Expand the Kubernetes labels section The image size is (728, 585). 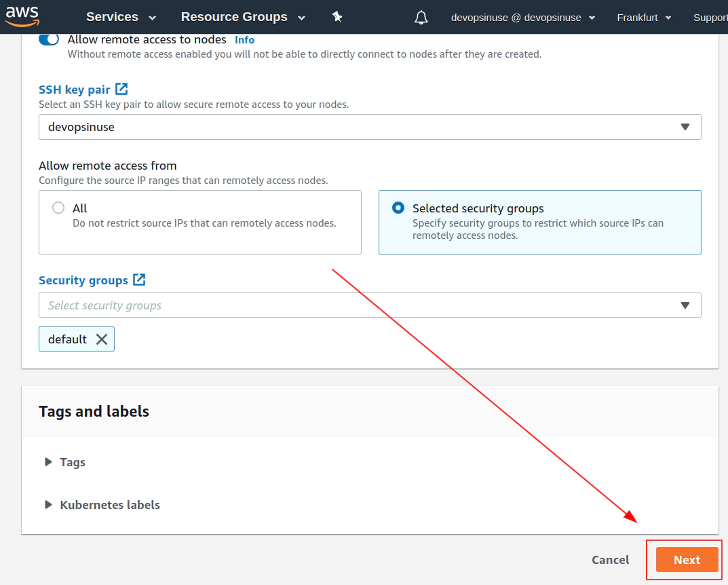click(102, 505)
